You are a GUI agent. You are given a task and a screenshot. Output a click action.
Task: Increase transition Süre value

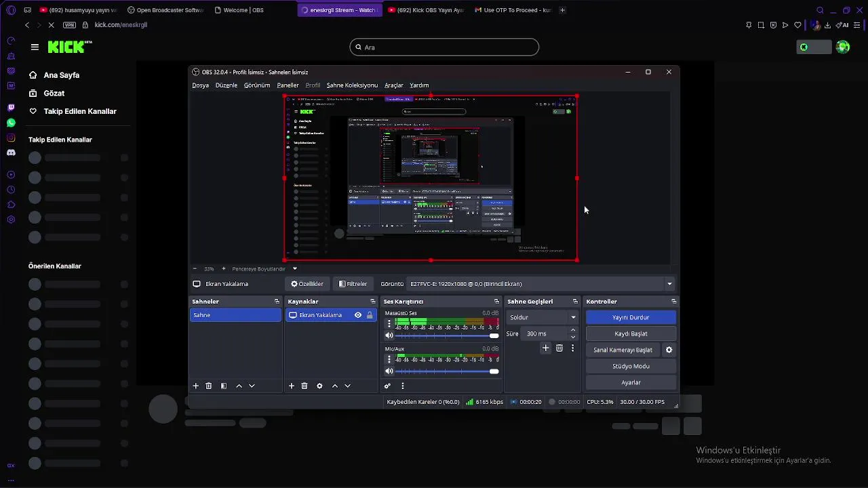tap(573, 330)
